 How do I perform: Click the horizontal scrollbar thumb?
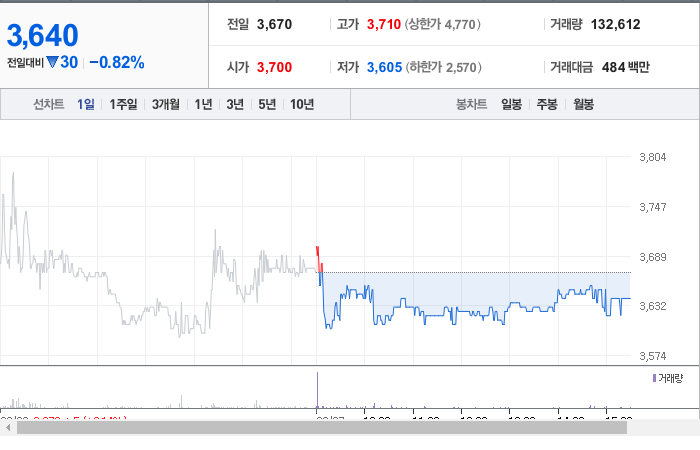(322, 428)
